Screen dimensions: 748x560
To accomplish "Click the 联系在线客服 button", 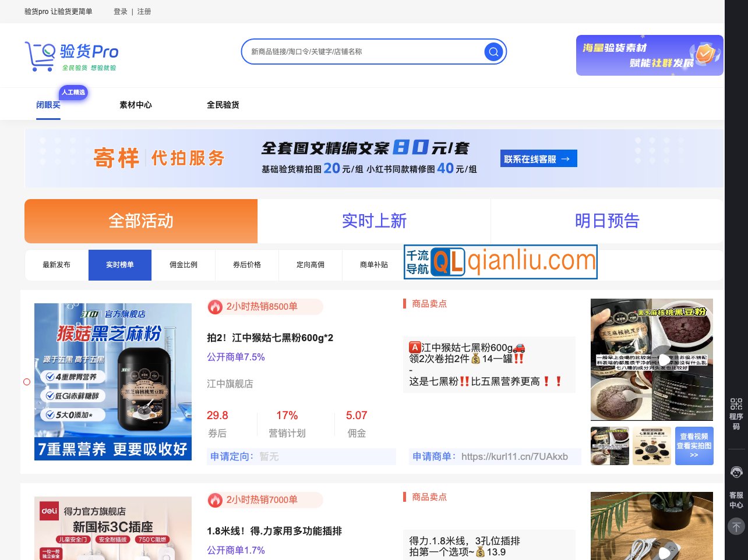I will pos(538,158).
